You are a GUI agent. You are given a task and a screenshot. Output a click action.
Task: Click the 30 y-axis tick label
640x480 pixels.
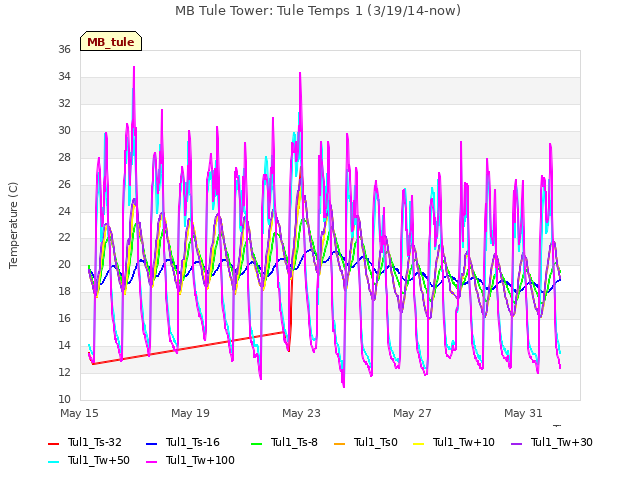click(x=64, y=130)
